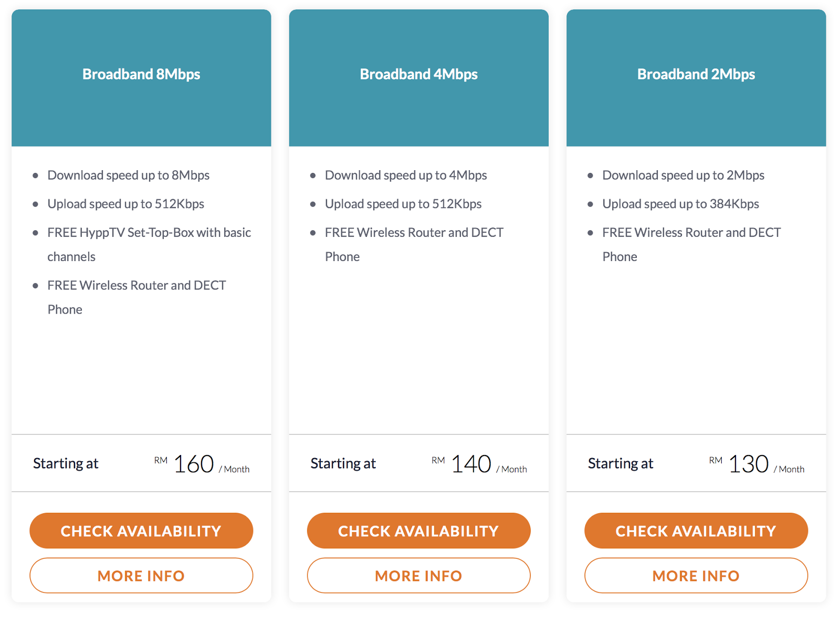Select More Info for Broadband 2Mbps

point(696,576)
